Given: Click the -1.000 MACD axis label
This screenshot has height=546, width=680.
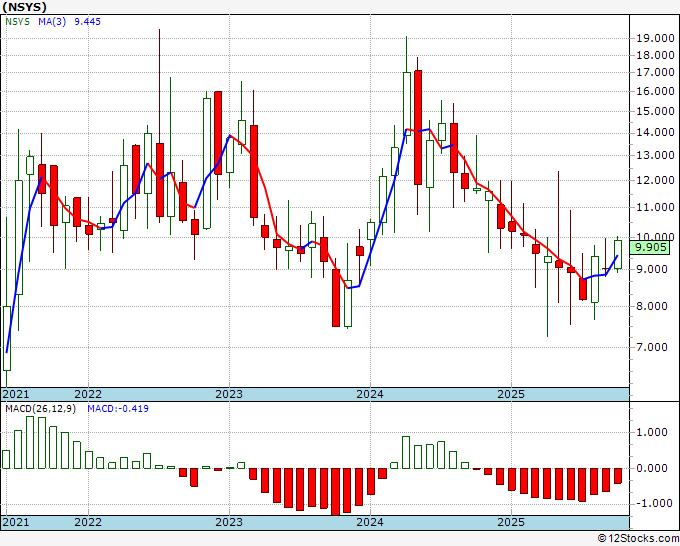Looking at the screenshot, I should [x=651, y=503].
